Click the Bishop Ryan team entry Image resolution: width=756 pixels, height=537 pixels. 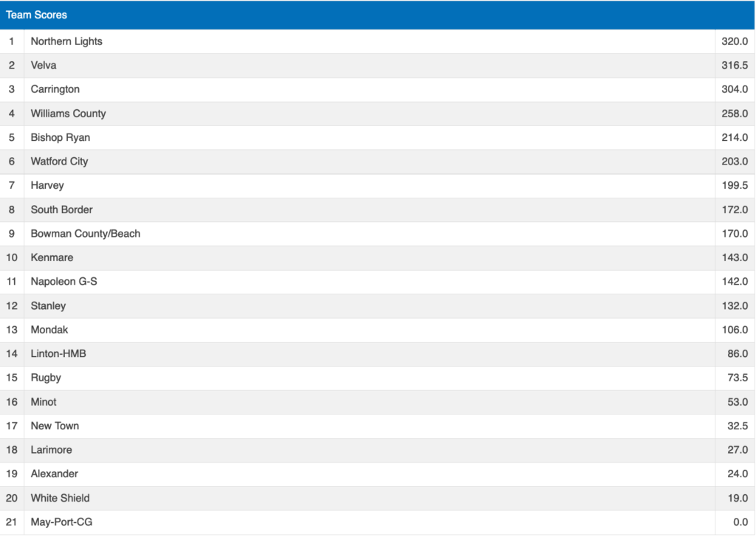(61, 138)
